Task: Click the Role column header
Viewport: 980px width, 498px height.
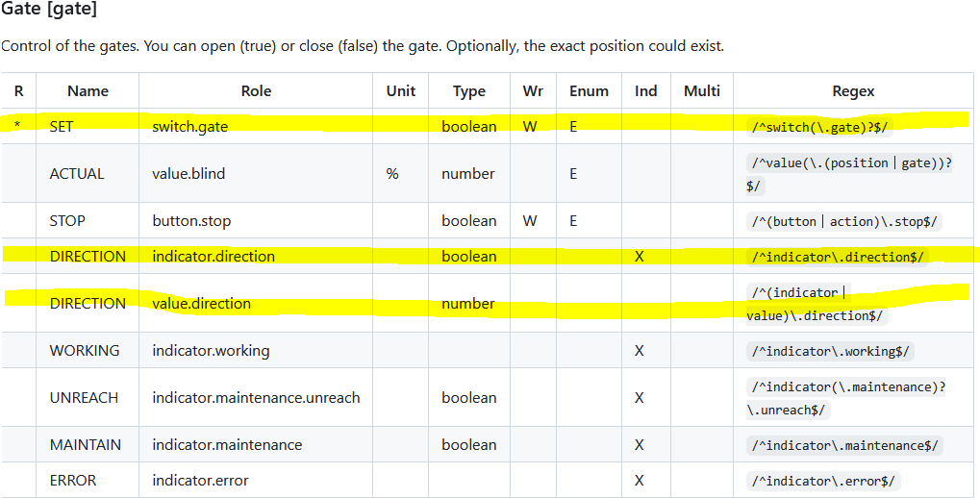Action: 256,91
